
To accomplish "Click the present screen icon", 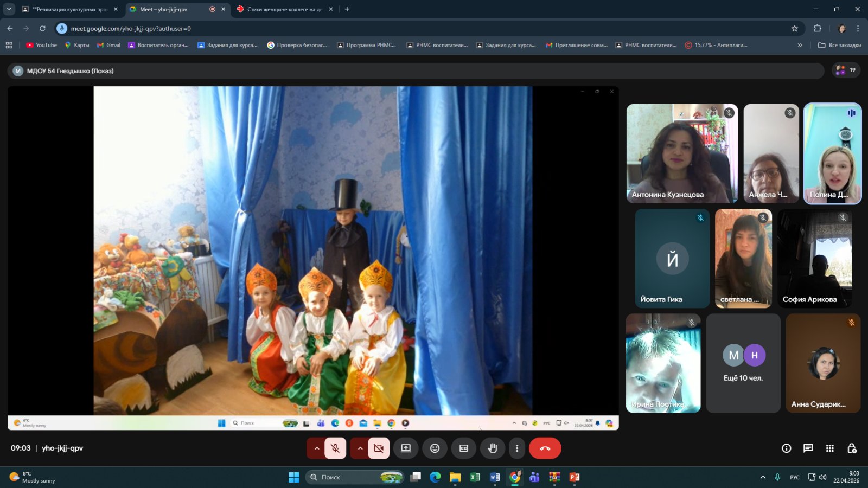I will coord(406,448).
